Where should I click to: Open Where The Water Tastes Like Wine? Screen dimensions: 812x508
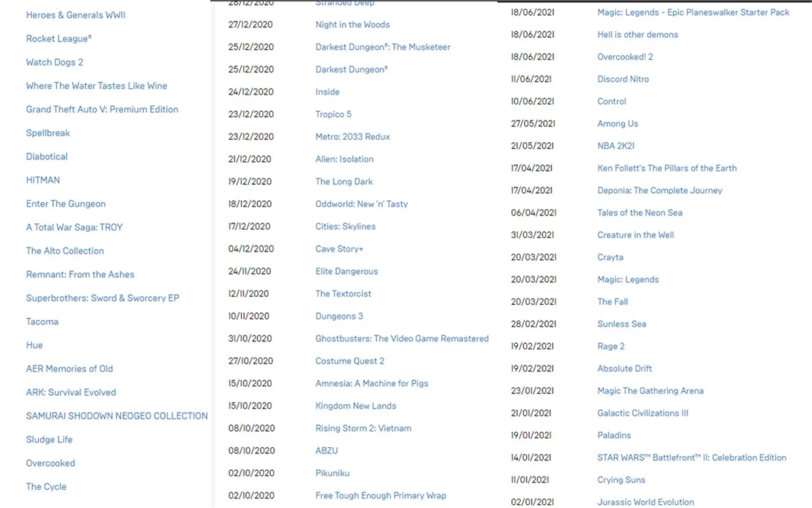pyautogui.click(x=96, y=86)
